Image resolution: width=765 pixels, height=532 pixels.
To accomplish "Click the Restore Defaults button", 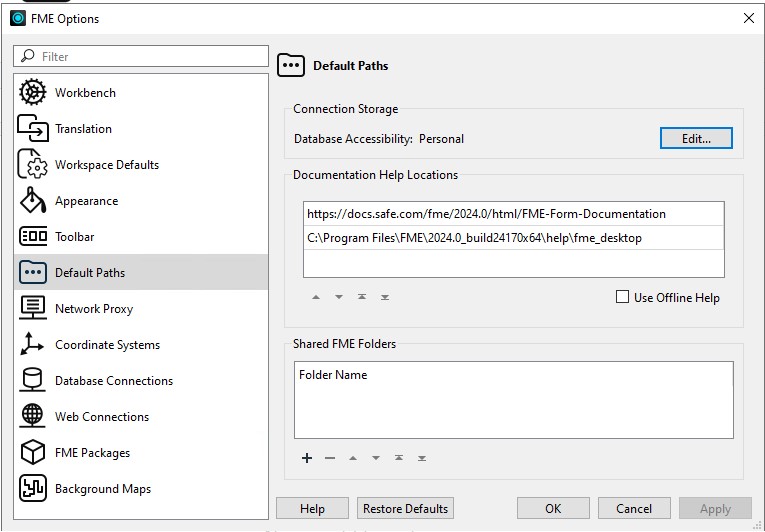I will tap(405, 509).
